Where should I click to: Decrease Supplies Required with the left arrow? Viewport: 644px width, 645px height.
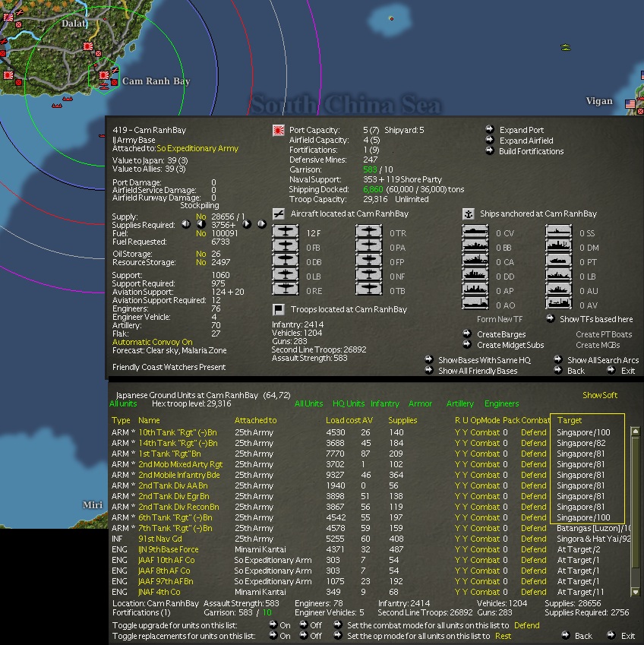pos(200,224)
